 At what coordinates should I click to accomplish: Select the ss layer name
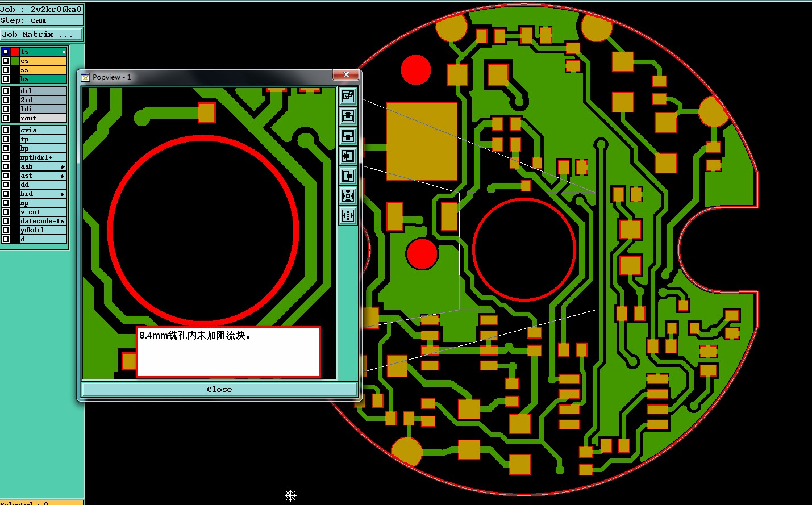[43, 70]
